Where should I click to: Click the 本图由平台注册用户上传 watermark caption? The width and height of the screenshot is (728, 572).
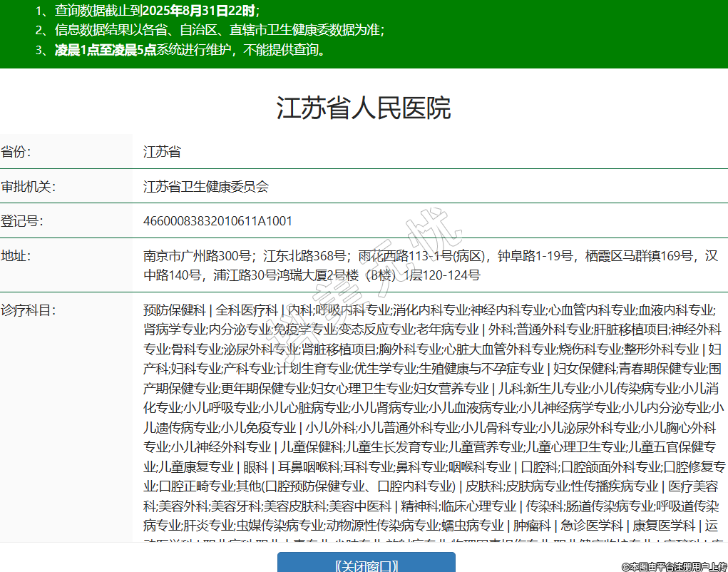(673, 566)
